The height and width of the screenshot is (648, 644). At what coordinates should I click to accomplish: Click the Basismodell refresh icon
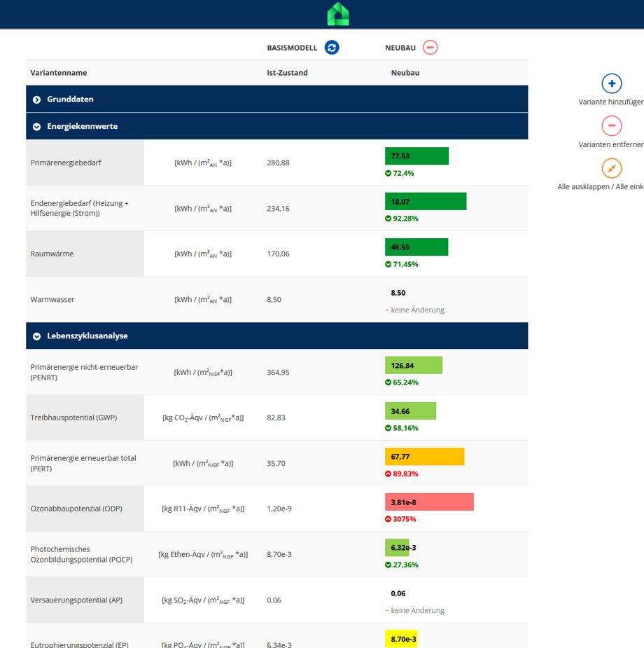[332, 48]
